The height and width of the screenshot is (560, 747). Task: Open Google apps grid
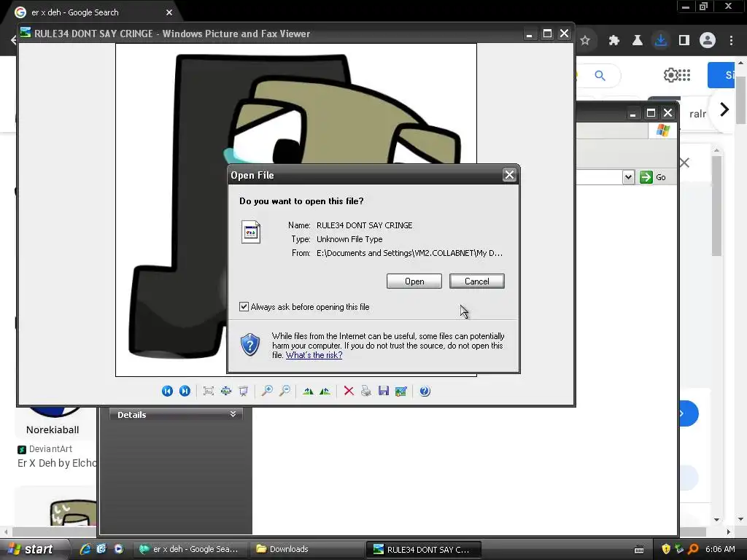pos(684,75)
